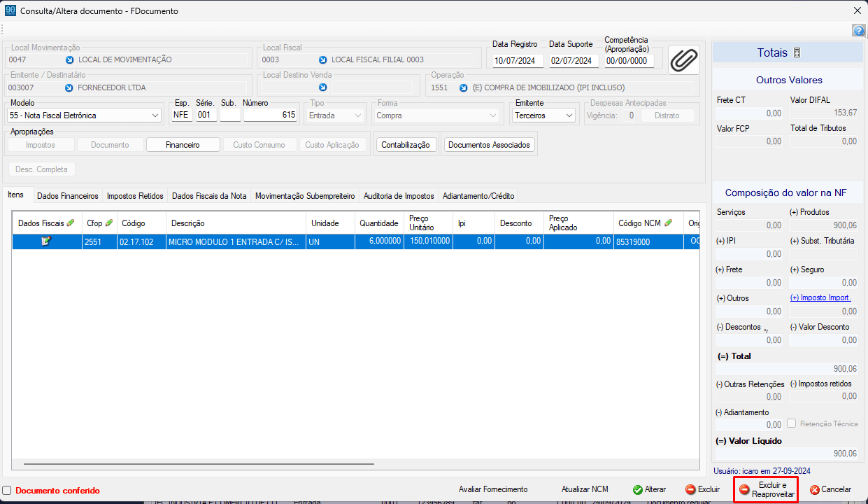Click the Descrição column header
868x504 pixels.
pos(236,223)
